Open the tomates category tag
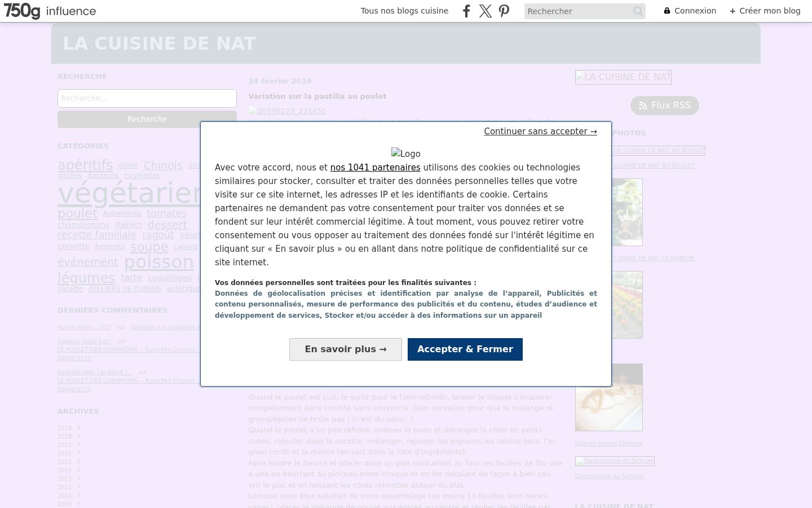Screen dimensions: 812x508 pyautogui.click(x=166, y=213)
